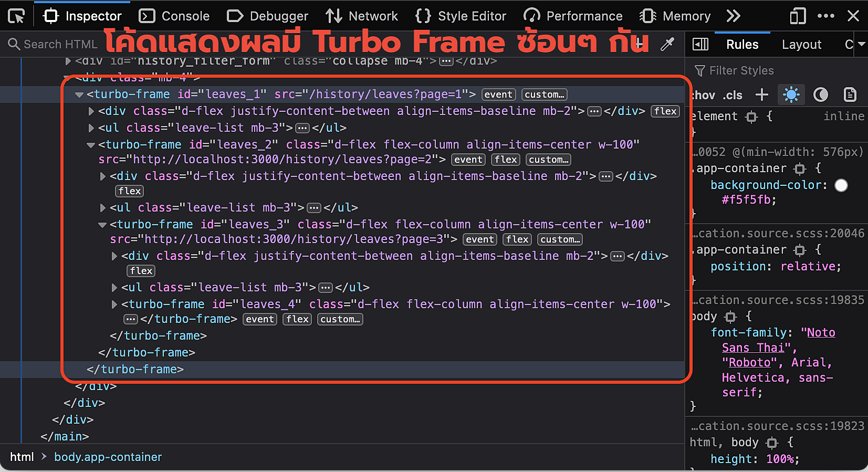Collapse the leaves_3 turbo-frame node

pos(102,225)
